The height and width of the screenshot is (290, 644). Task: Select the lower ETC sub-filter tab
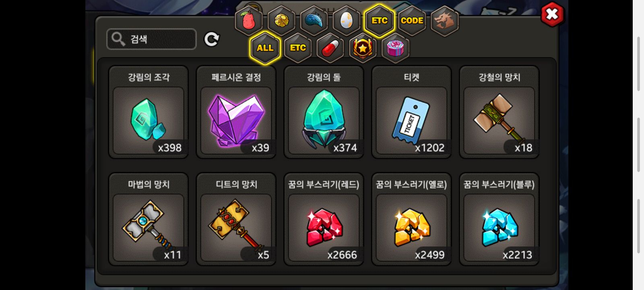click(x=297, y=48)
